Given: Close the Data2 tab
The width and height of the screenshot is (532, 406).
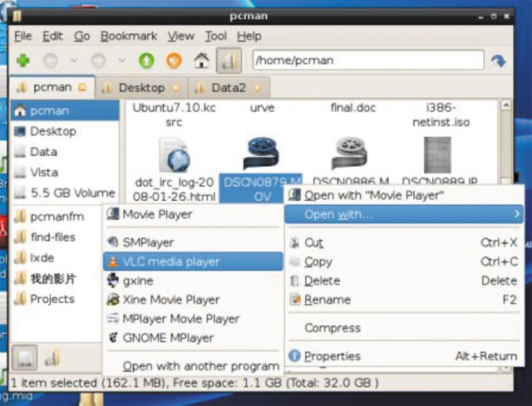Looking at the screenshot, I should click(258, 88).
